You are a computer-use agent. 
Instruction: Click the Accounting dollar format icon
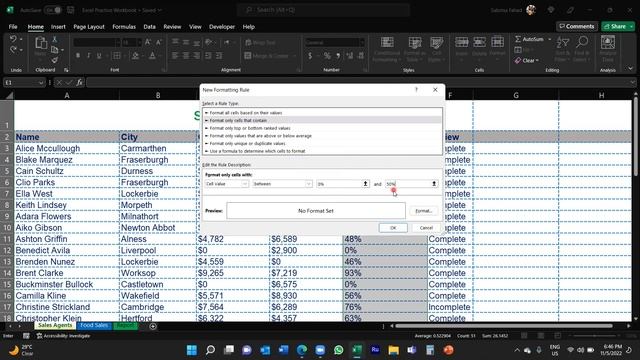coord(310,56)
